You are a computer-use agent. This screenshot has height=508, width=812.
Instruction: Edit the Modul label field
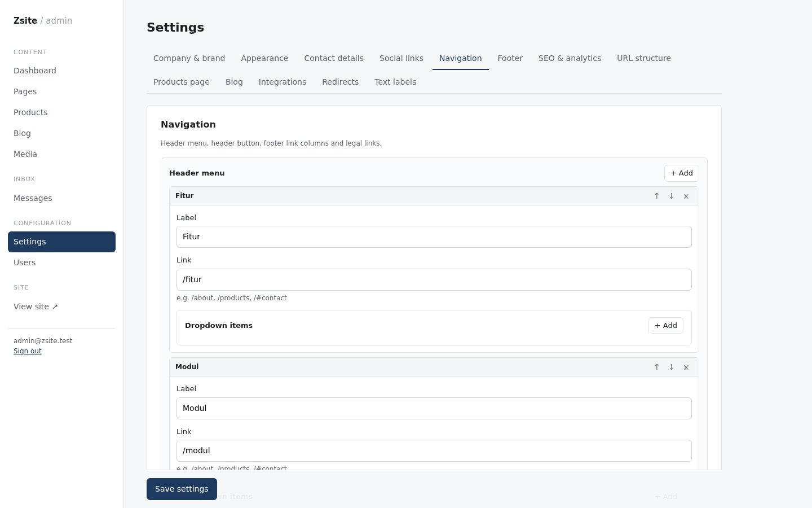tap(434, 408)
